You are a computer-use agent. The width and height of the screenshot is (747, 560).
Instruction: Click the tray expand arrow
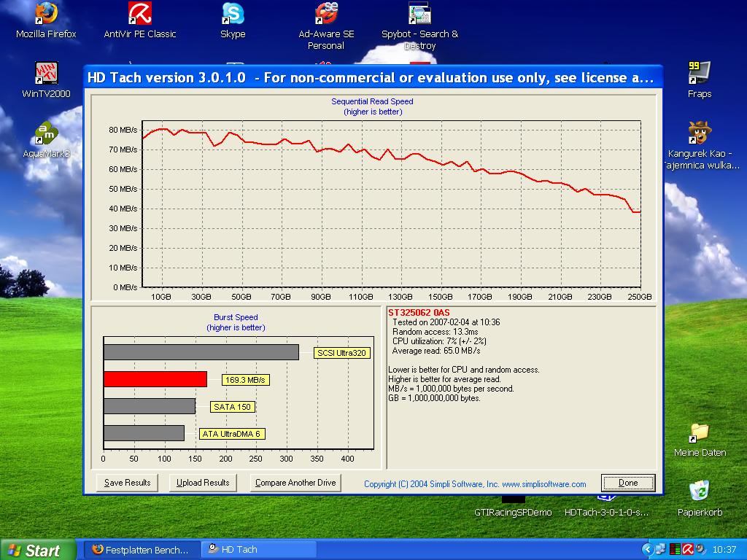646,550
